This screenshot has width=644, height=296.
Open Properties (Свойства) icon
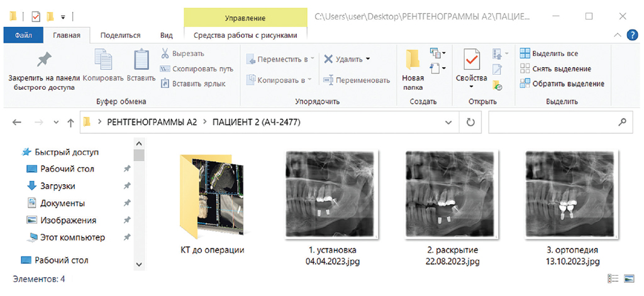471,61
